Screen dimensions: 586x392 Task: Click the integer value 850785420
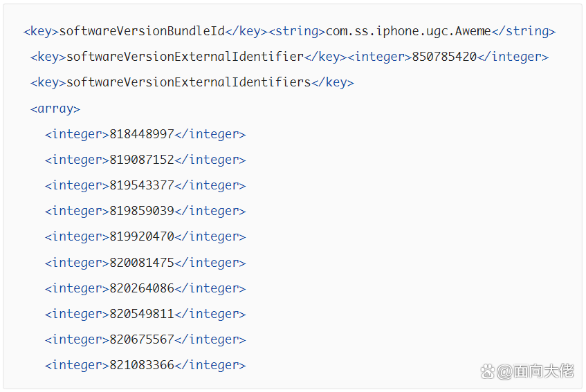444,57
